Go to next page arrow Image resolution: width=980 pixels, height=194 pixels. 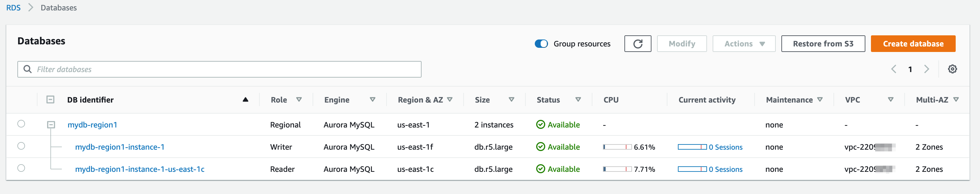(x=927, y=69)
